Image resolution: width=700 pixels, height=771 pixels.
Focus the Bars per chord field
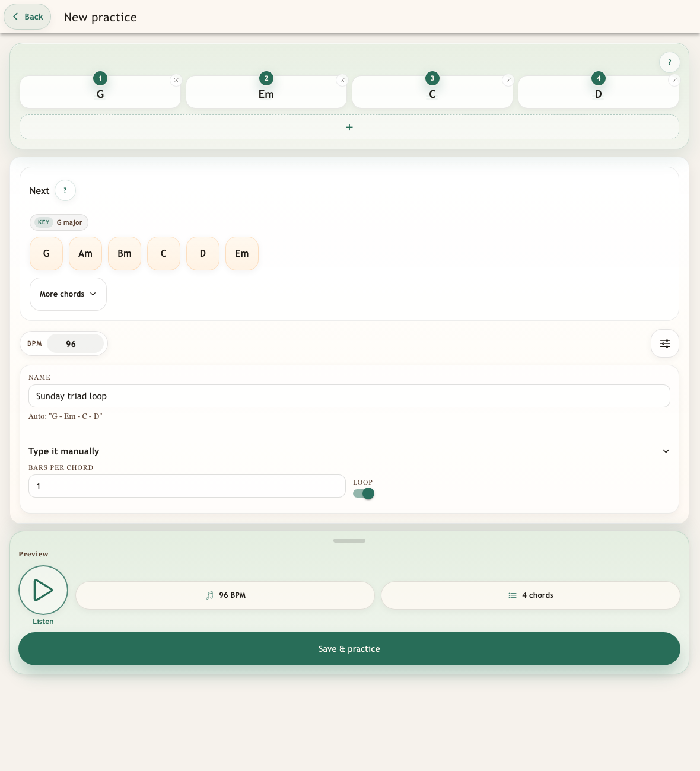187,486
